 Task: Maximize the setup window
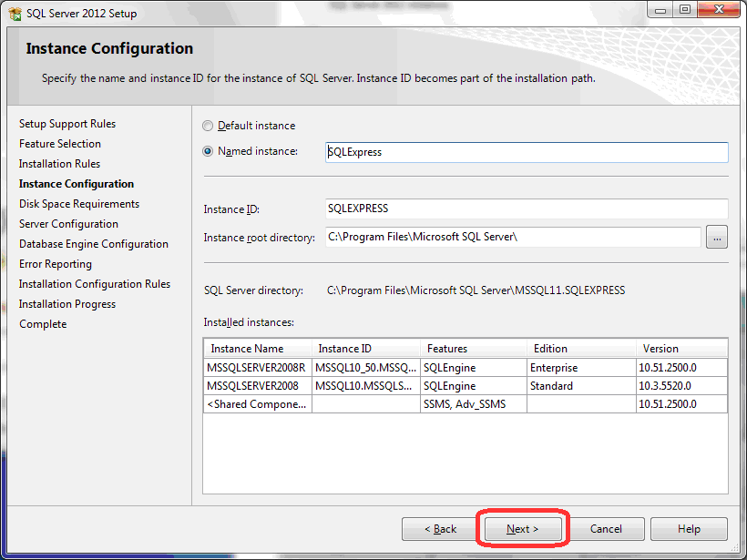click(x=684, y=10)
